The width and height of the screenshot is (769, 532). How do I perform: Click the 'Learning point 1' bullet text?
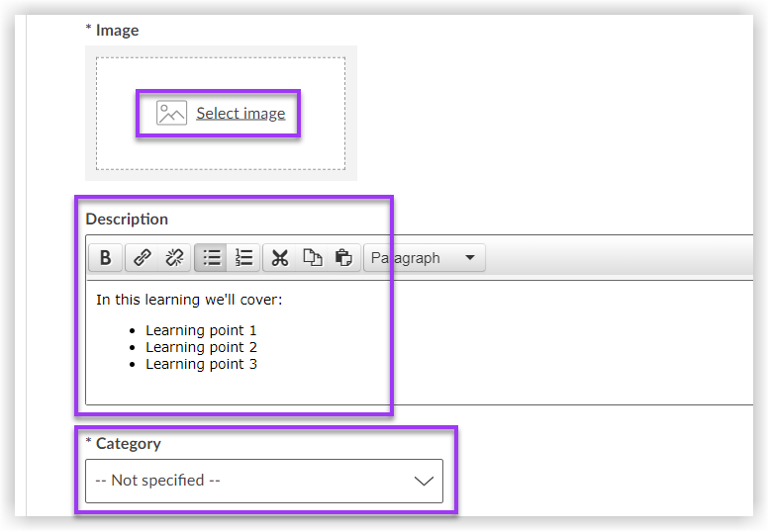coord(201,330)
